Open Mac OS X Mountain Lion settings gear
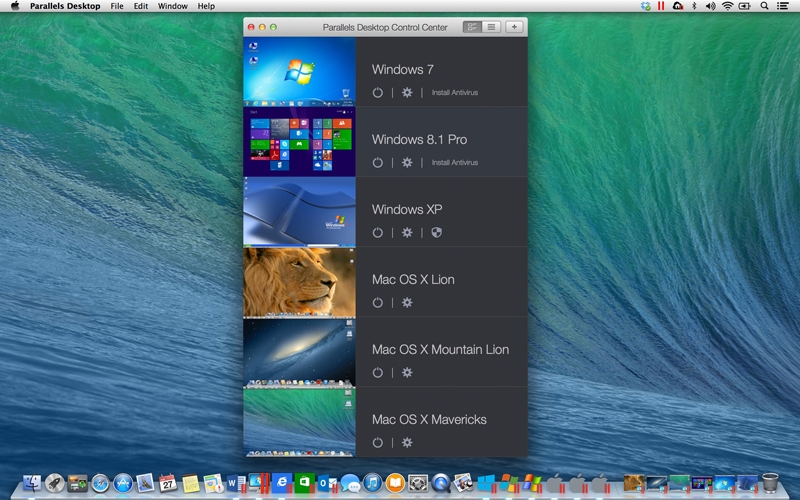Screen dimensions: 800x500 click(x=407, y=372)
